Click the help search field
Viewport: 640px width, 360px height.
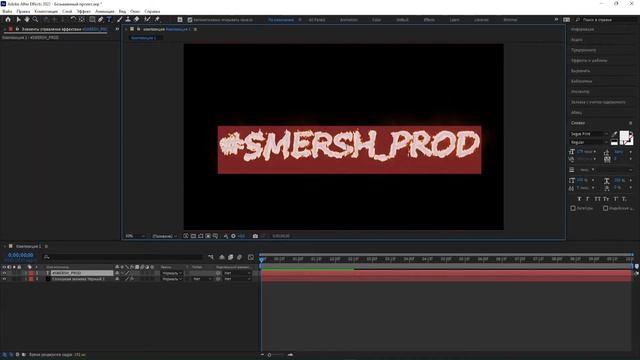[x=605, y=20]
